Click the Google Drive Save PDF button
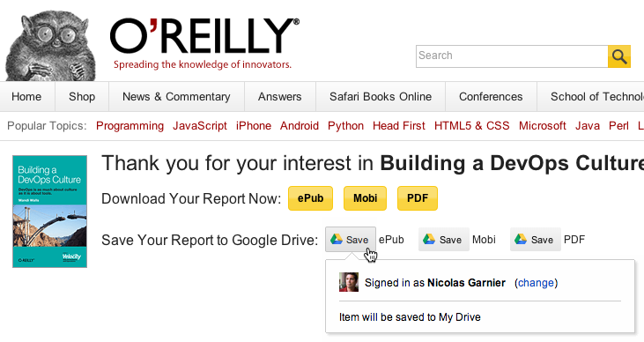This screenshot has height=342, width=644. tap(535, 239)
